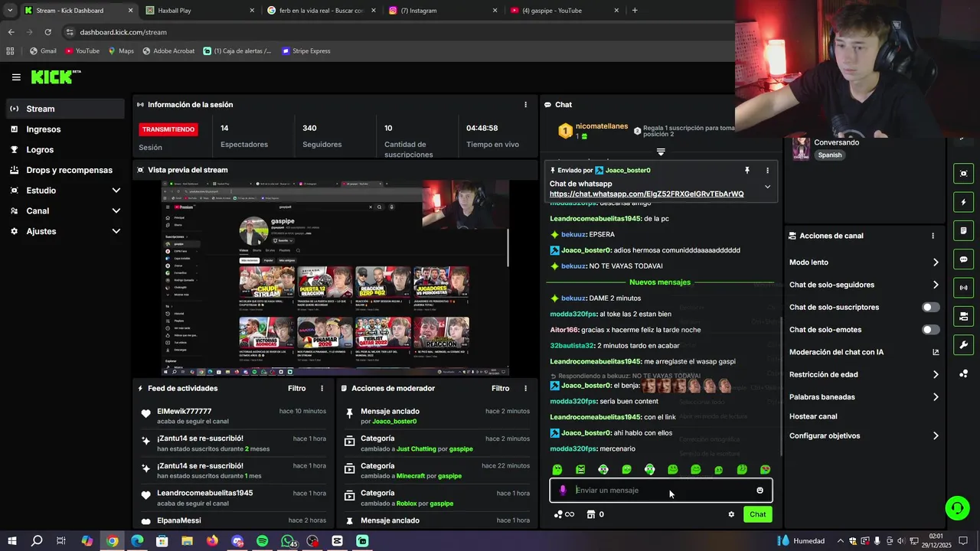
Task: Open the Acciones de canal three-dot menu
Action: pos(933,236)
